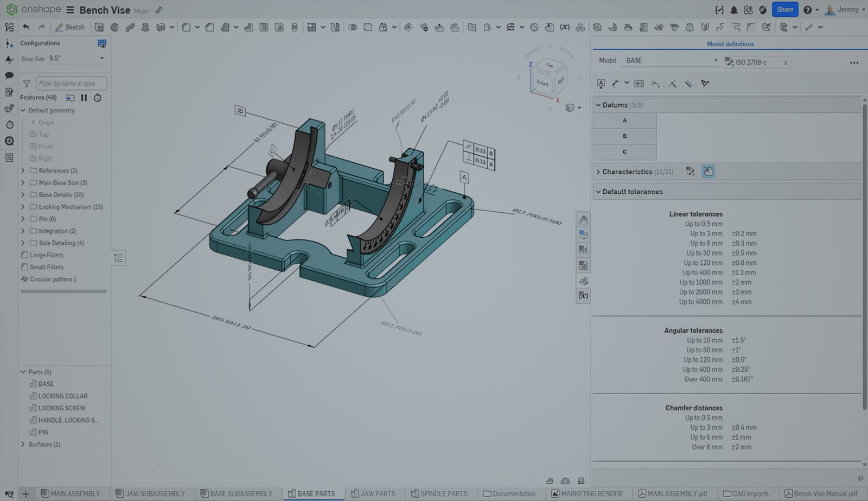This screenshot has width=868, height=501.
Task: Click the notifications bell icon
Action: (x=735, y=9)
